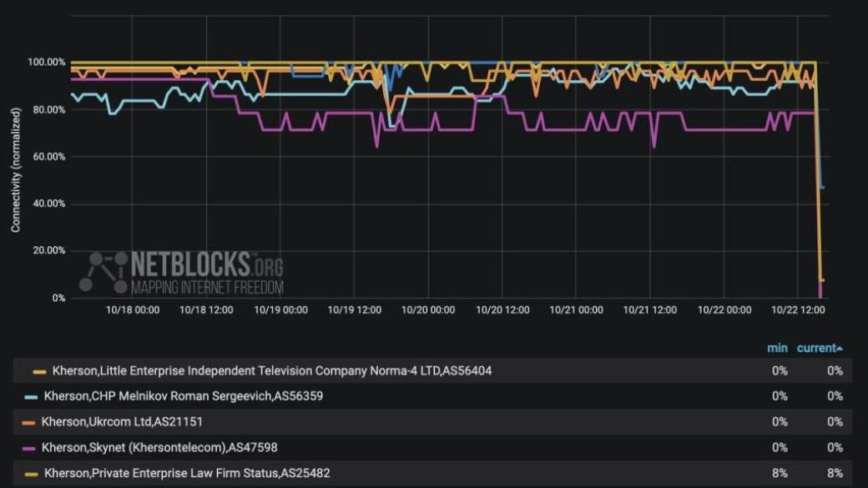Click the 10/20 00:00 time axis label

428,309
